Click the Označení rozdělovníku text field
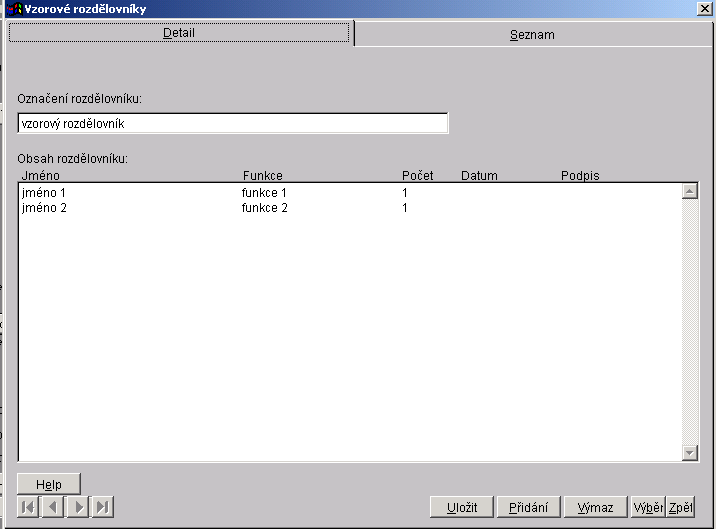 coord(232,123)
